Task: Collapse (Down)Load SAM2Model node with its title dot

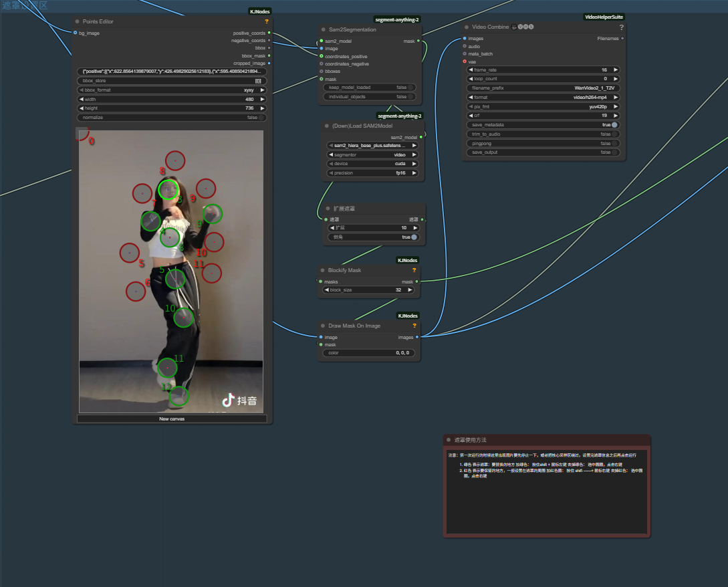Action: (x=327, y=126)
